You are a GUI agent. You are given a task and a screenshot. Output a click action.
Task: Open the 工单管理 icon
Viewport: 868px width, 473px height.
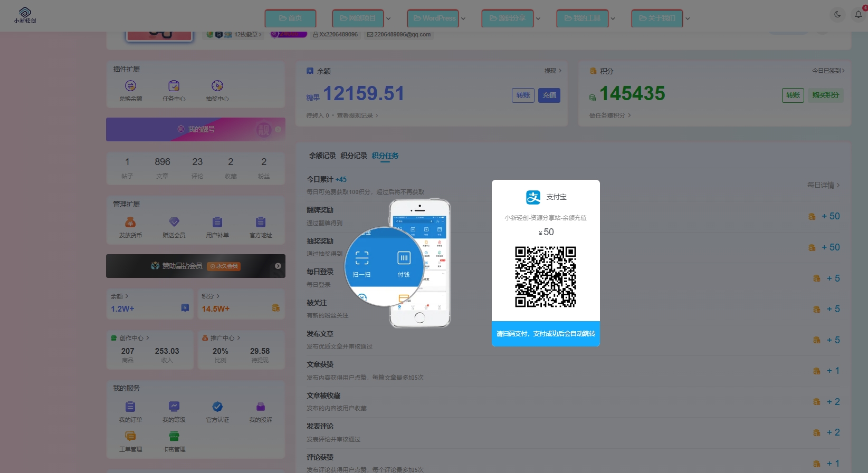pyautogui.click(x=130, y=436)
